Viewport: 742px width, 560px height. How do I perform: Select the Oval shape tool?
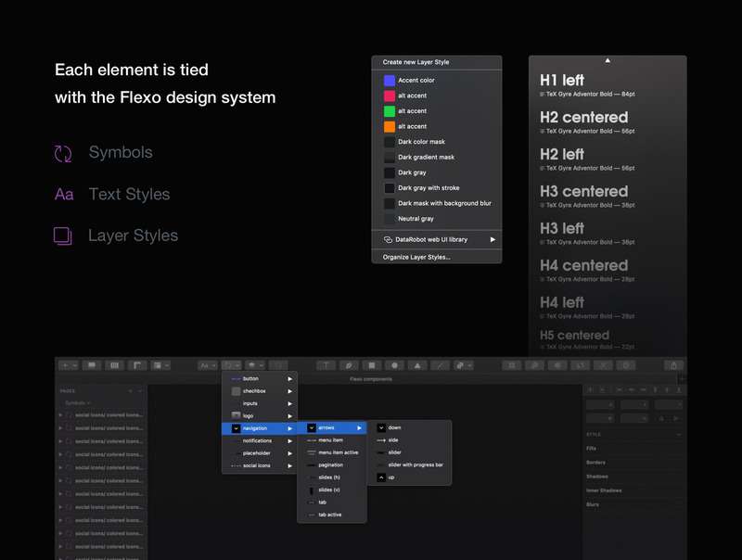click(x=393, y=365)
